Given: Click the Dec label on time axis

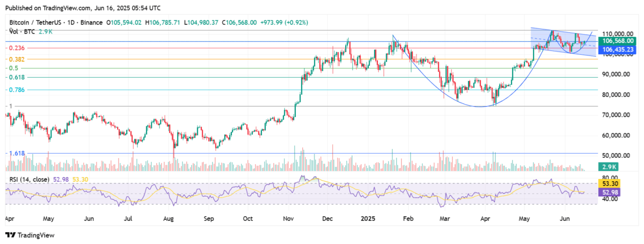Looking at the screenshot, I should coord(328,219).
